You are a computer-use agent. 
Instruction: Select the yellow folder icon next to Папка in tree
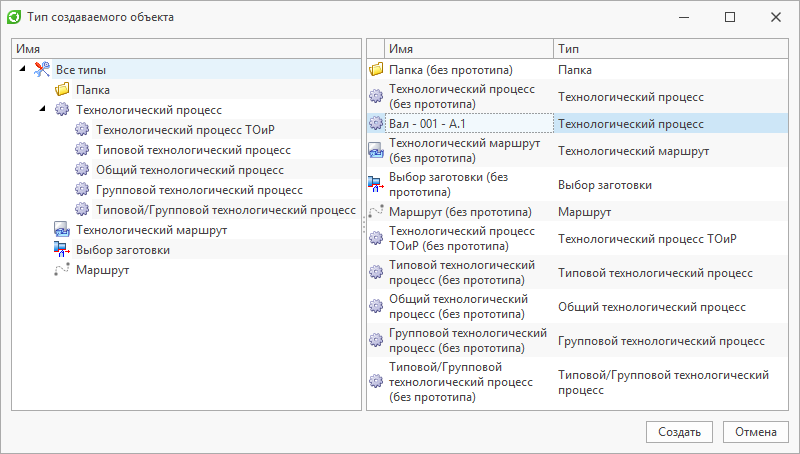[62, 90]
